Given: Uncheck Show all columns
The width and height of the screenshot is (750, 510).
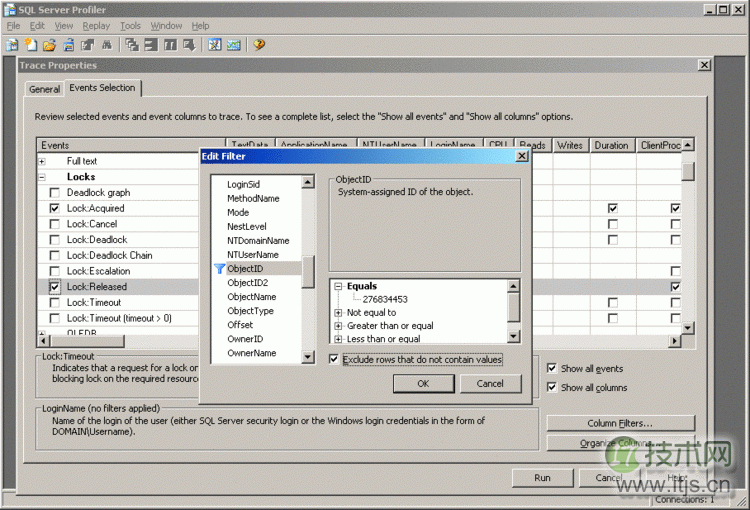Looking at the screenshot, I should (552, 387).
